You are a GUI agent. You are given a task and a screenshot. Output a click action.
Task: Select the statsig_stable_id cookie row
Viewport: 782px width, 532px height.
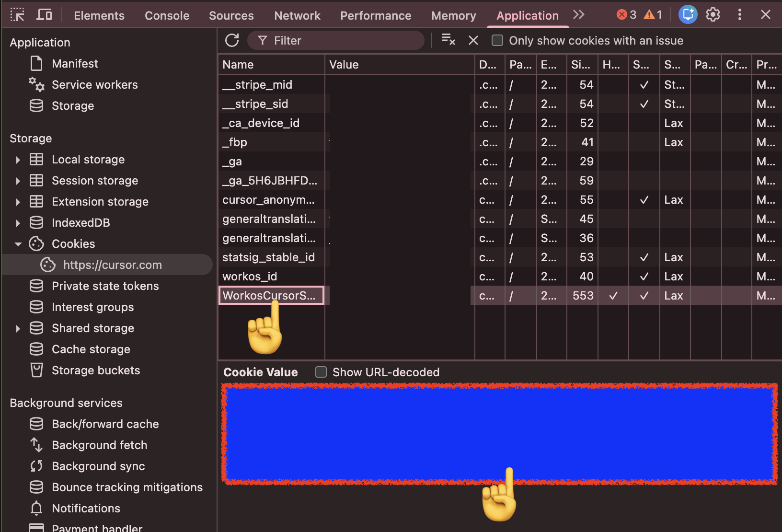tap(500, 257)
